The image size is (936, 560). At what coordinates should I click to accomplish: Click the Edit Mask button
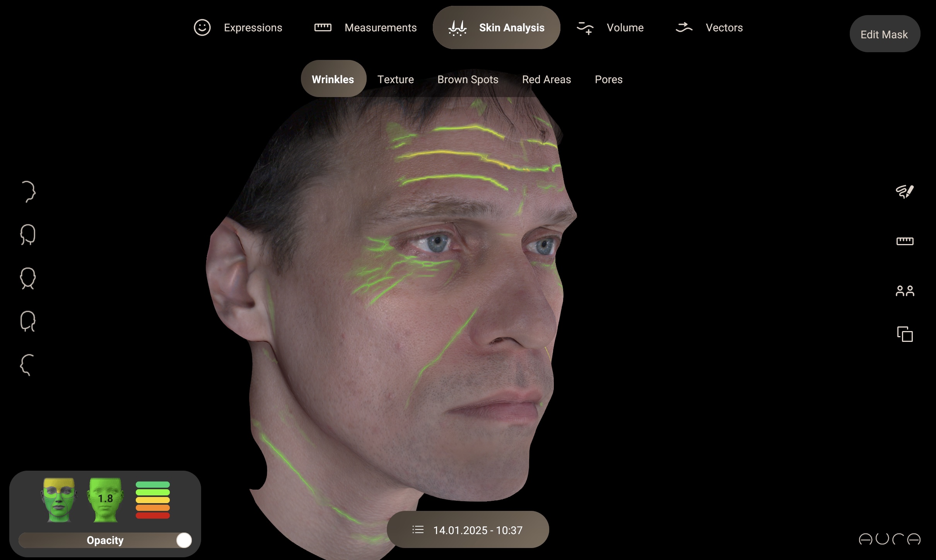tap(884, 34)
